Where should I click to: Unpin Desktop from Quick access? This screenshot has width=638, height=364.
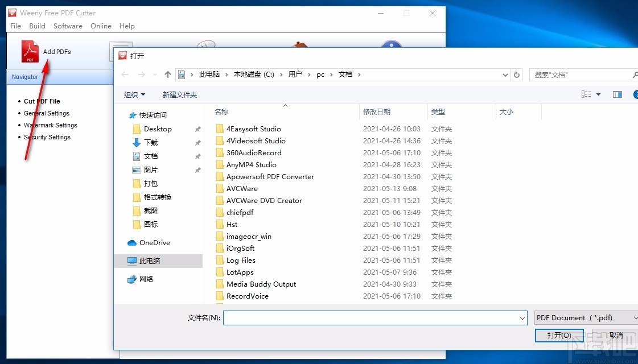(197, 129)
